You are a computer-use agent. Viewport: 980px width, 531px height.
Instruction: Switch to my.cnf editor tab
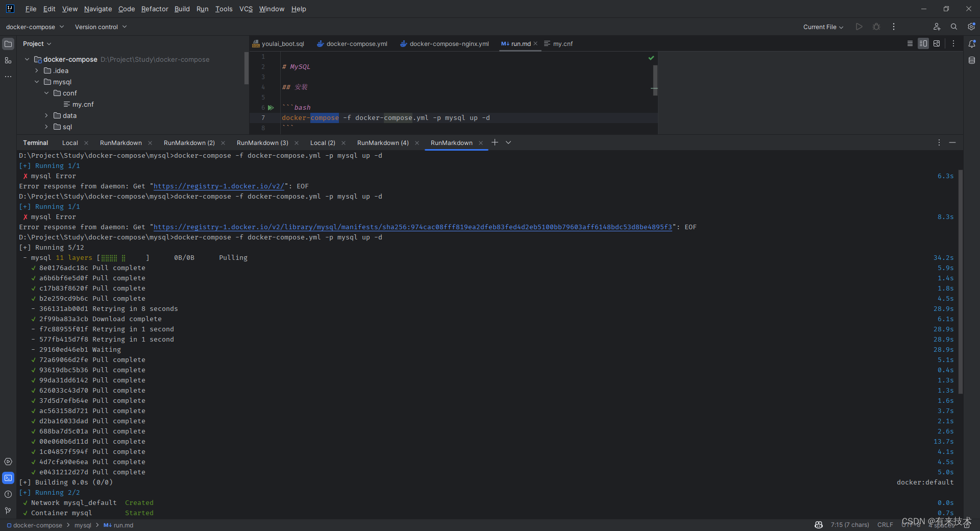558,43
